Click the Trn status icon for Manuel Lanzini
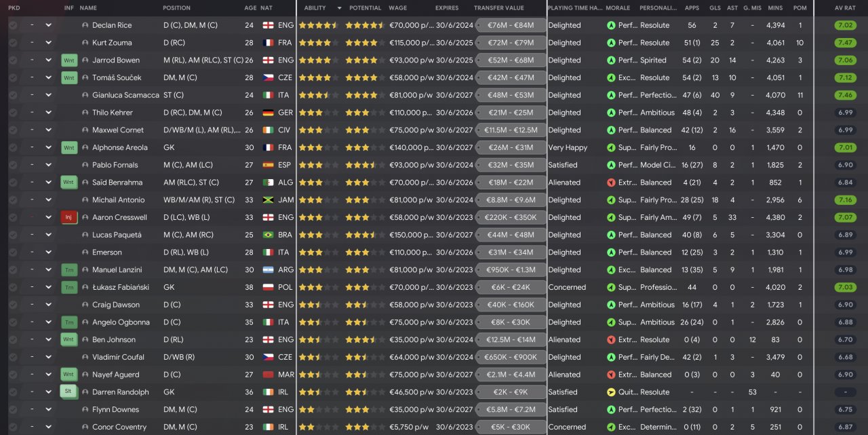 point(69,270)
